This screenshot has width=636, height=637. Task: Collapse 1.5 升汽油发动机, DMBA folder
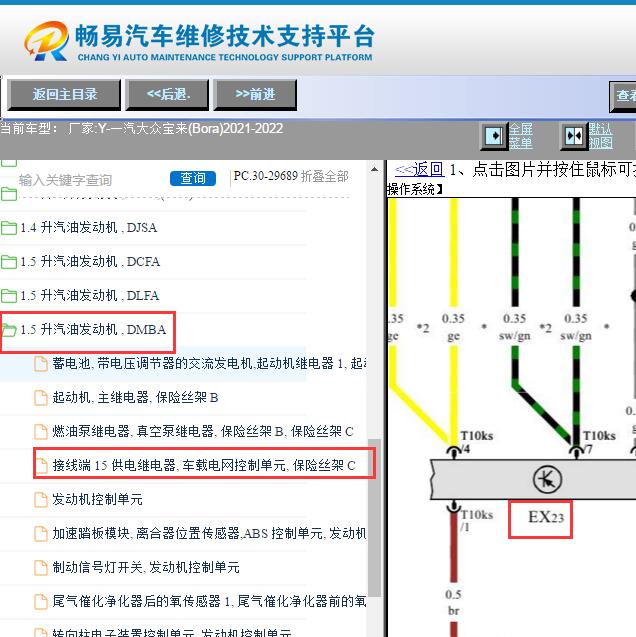pos(93,329)
